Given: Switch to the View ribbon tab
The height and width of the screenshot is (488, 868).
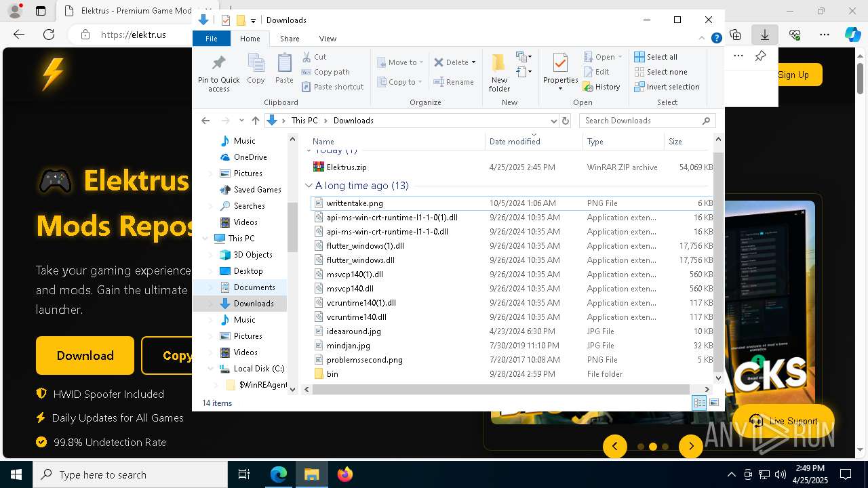Looking at the screenshot, I should point(328,39).
